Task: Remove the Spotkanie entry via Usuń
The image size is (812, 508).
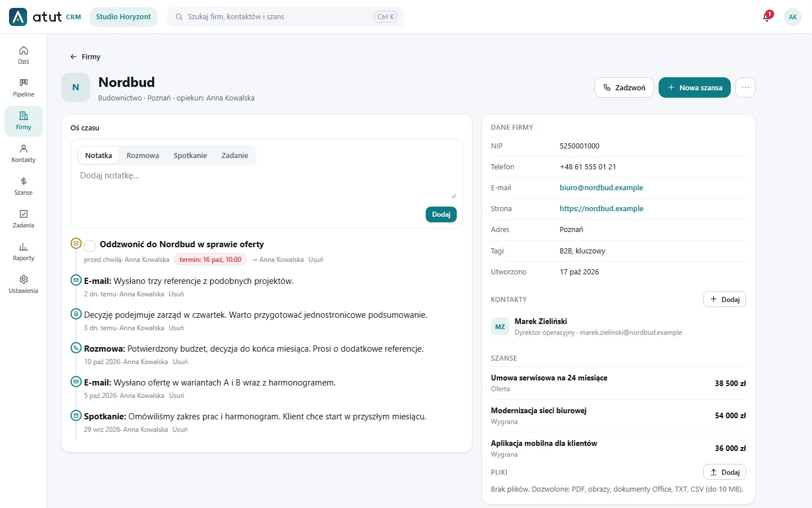Action: tap(180, 430)
